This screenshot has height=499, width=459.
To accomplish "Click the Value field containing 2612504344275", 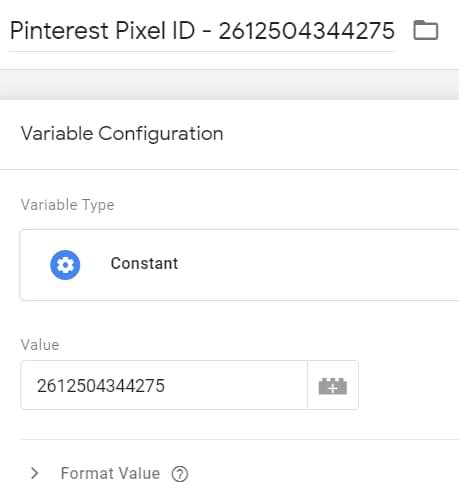I will (x=164, y=385).
